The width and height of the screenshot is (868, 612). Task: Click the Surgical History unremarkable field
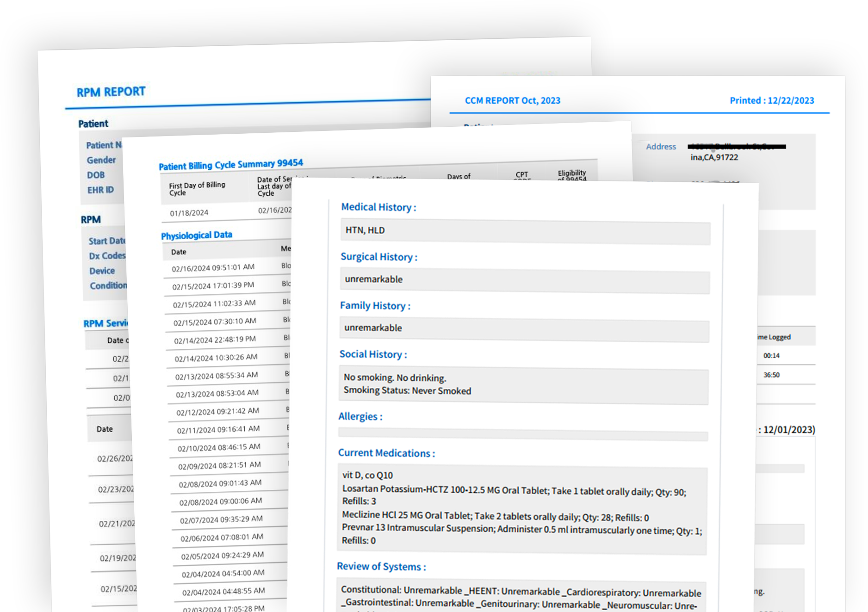(x=525, y=280)
